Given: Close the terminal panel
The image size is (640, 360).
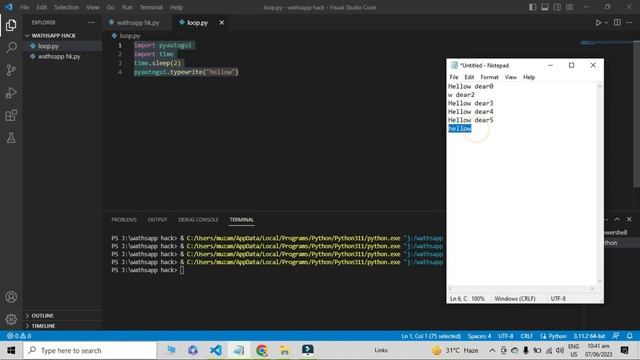Looking at the screenshot, I should tap(629, 219).
